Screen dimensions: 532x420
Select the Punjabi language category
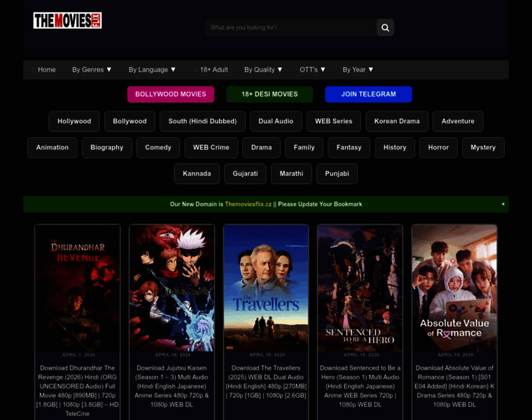click(337, 174)
